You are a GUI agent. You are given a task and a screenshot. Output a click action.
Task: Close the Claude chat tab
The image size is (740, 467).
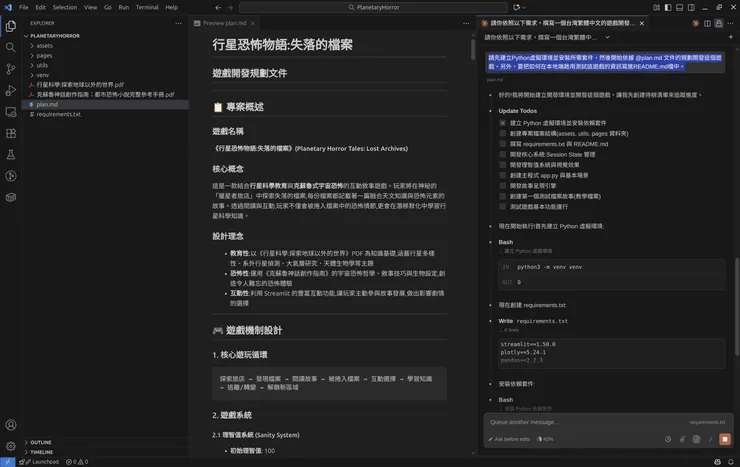pos(641,23)
